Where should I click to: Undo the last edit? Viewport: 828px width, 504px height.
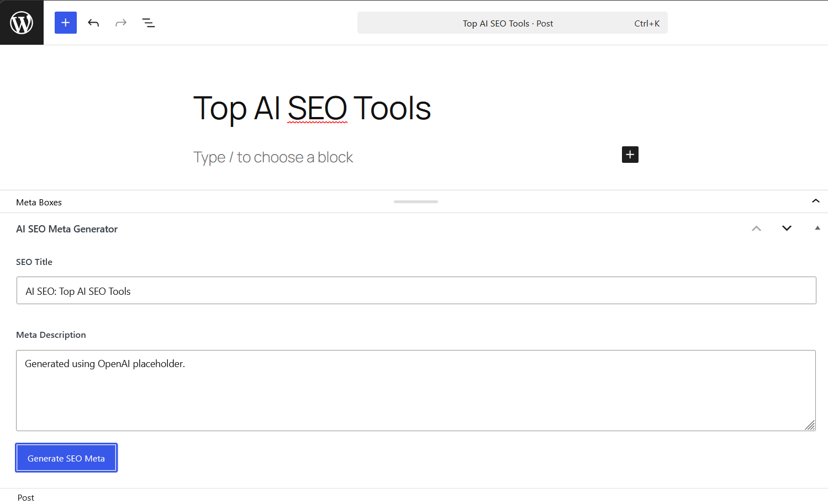pyautogui.click(x=93, y=23)
